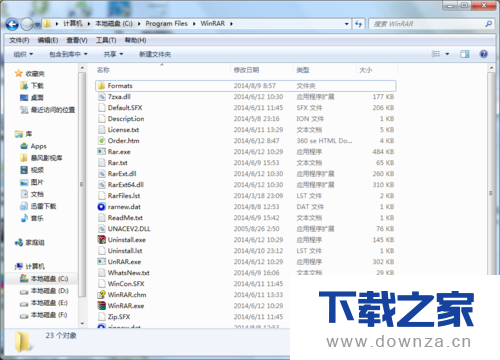The width and height of the screenshot is (500, 360).
Task: Open the File (F) menu
Action: click(19, 40)
